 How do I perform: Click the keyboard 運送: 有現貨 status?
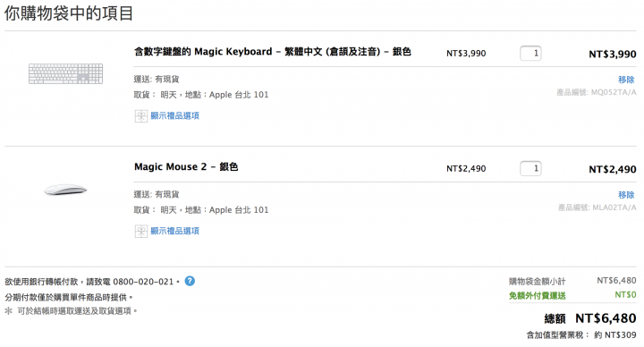click(x=157, y=79)
